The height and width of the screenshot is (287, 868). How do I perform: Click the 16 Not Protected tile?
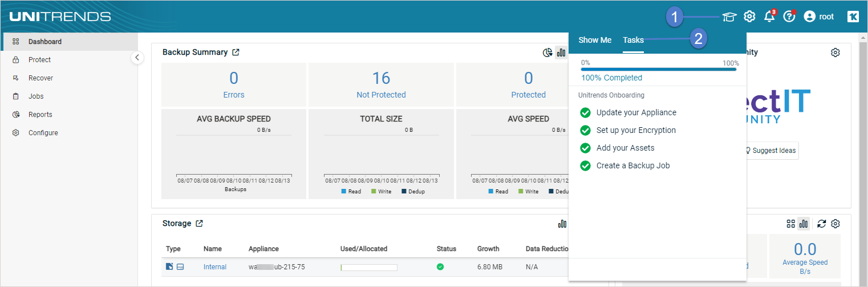click(381, 84)
